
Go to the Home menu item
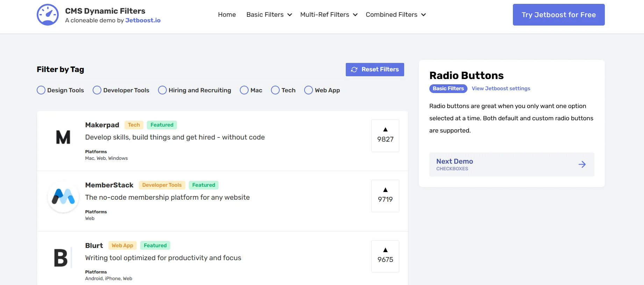click(x=227, y=15)
